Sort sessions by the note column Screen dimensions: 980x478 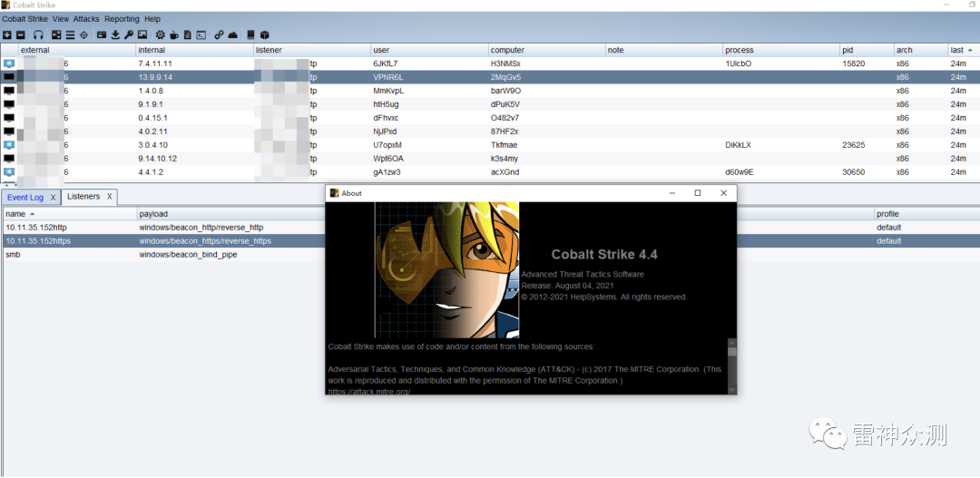pyautogui.click(x=664, y=50)
